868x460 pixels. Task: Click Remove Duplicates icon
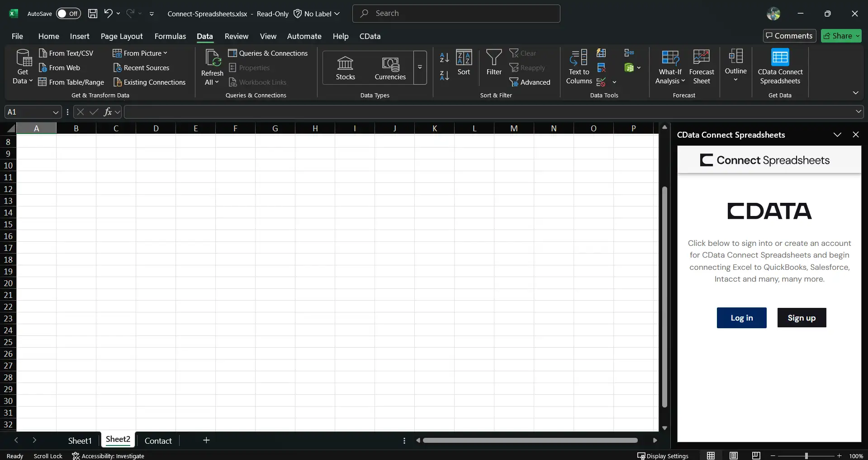pyautogui.click(x=601, y=68)
